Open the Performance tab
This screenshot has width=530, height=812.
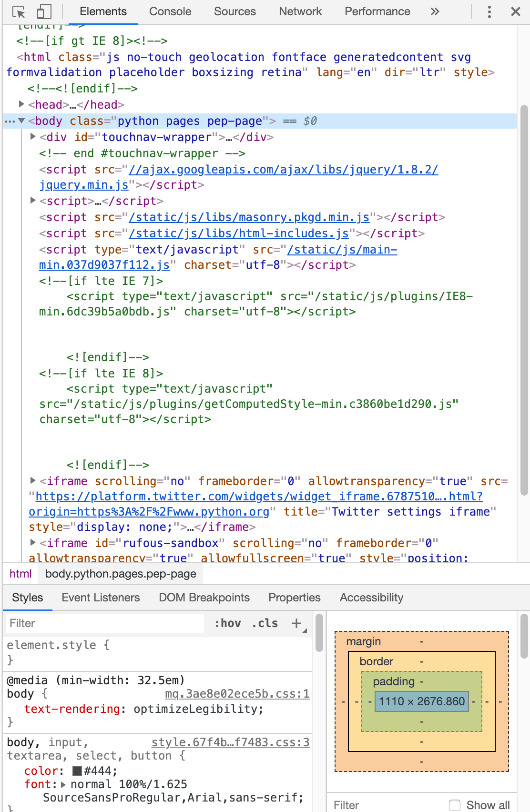pos(377,12)
